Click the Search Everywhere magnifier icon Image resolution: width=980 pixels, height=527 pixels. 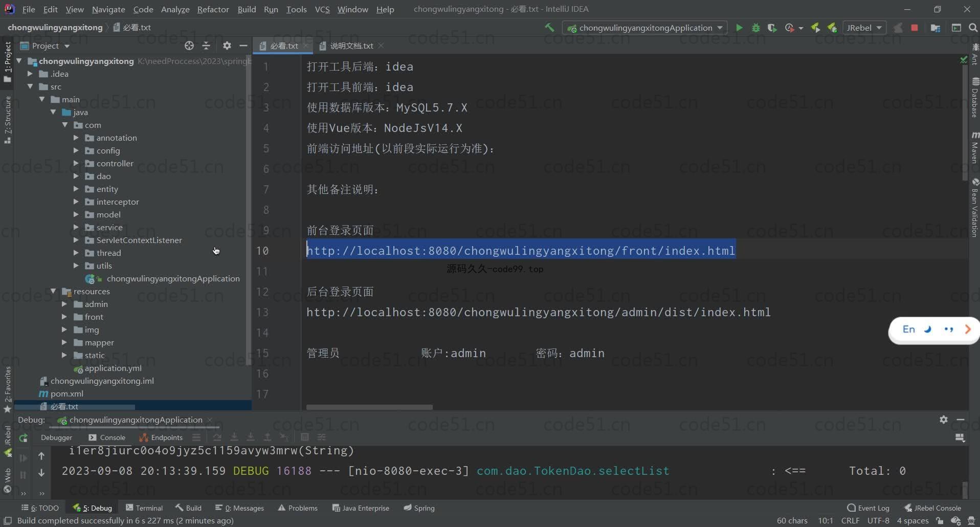(973, 28)
